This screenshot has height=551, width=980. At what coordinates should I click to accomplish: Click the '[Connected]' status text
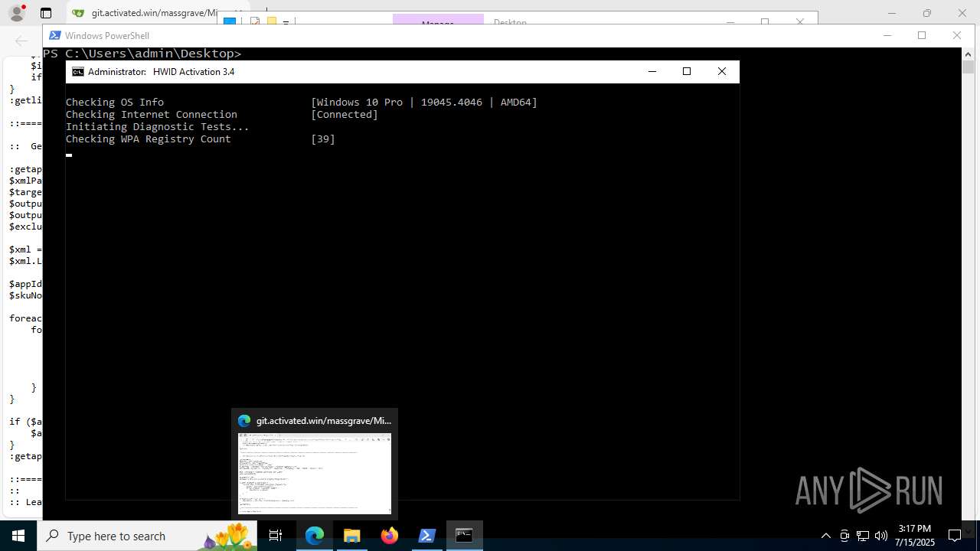coord(345,114)
